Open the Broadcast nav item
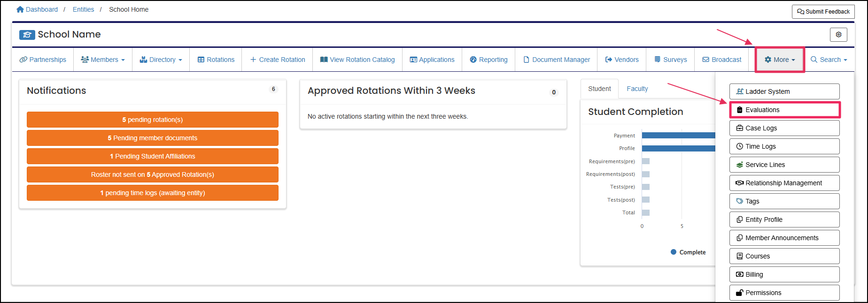Image resolution: width=868 pixels, height=303 pixels. pyautogui.click(x=722, y=60)
